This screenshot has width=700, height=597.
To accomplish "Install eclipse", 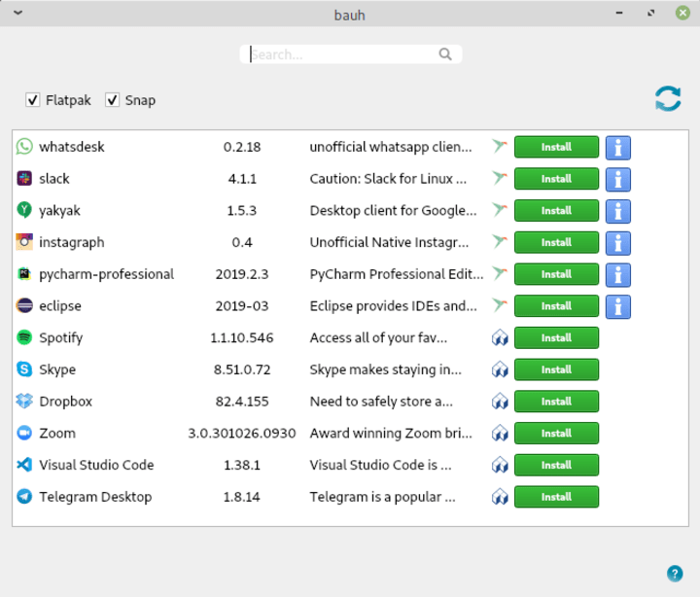I will pos(556,306).
